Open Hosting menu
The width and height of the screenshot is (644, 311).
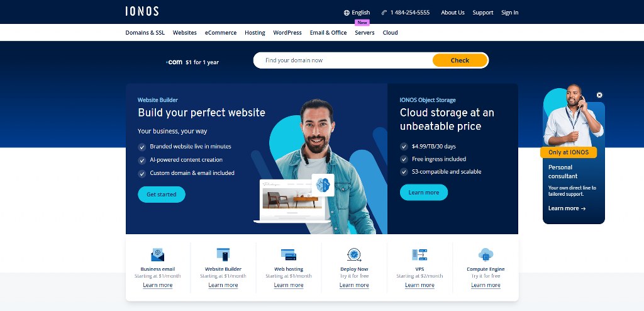(x=255, y=33)
